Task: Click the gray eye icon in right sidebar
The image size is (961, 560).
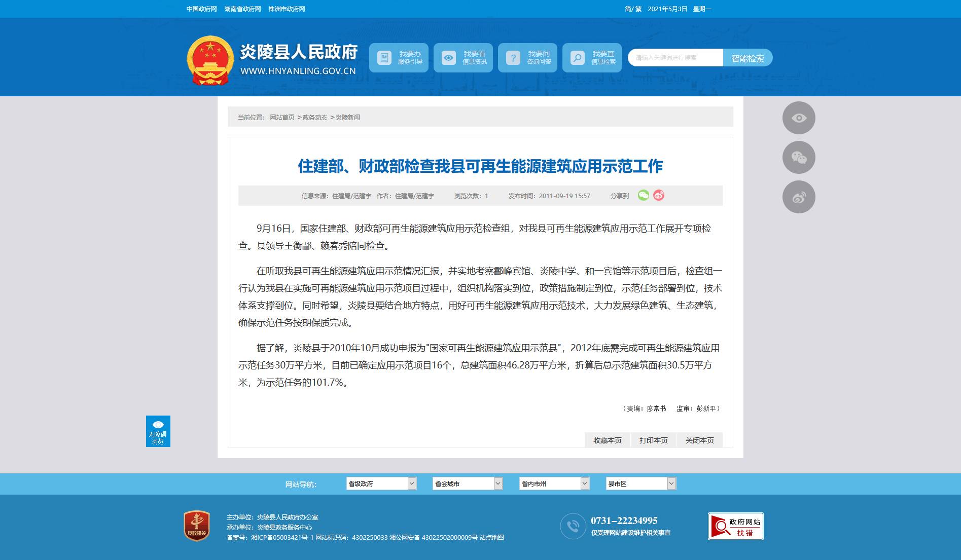Action: point(799,118)
